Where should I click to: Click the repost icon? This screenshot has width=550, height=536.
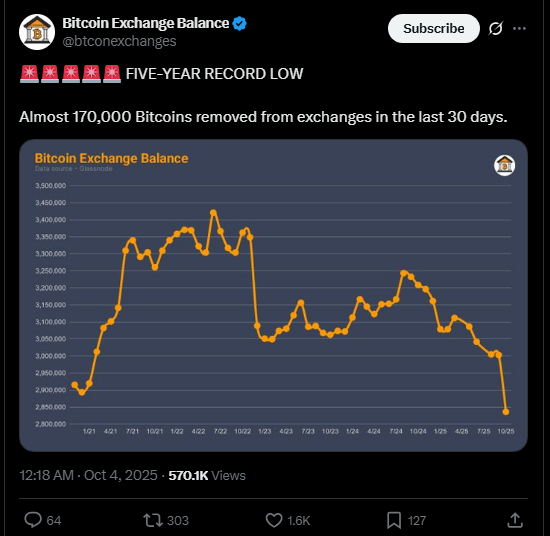click(153, 520)
